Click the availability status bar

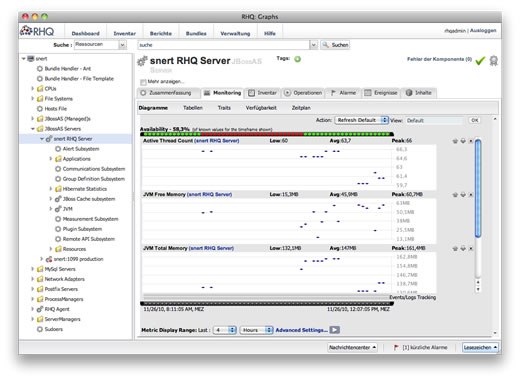(267, 134)
